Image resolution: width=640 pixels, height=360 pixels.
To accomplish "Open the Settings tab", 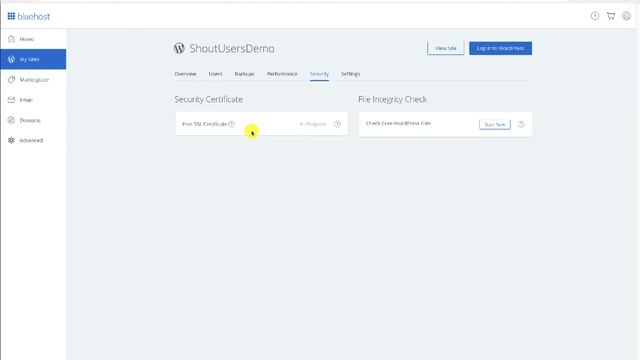I will (351, 74).
